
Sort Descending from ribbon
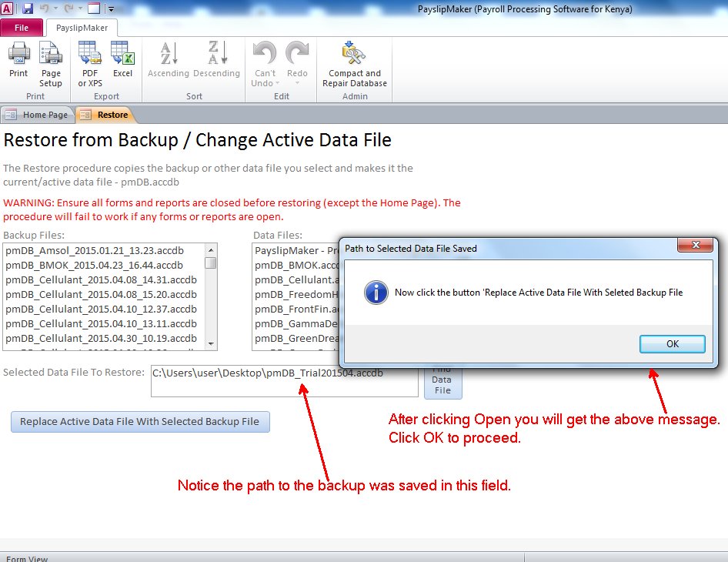(216, 59)
